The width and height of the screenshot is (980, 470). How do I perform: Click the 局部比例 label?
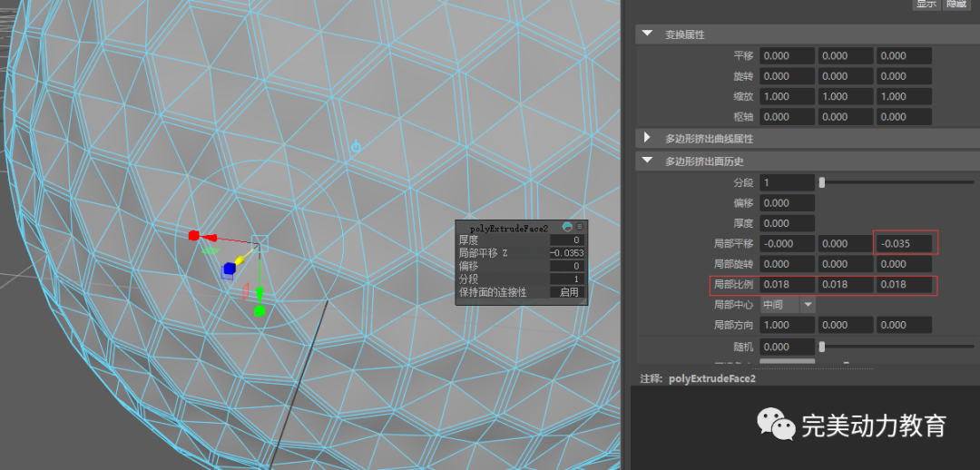tap(734, 284)
